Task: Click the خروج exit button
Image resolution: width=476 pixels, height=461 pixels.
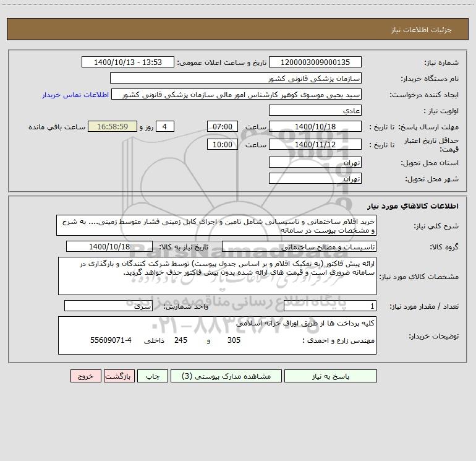Action: pyautogui.click(x=85, y=376)
